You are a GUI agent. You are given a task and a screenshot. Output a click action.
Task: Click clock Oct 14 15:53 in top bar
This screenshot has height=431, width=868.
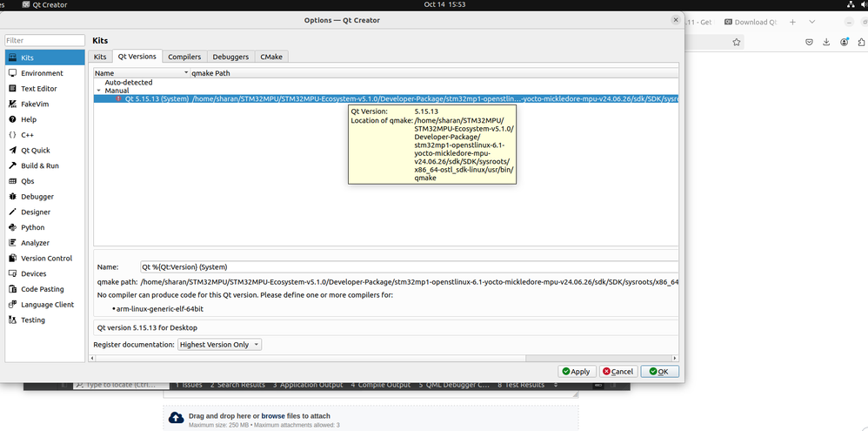tap(444, 4)
